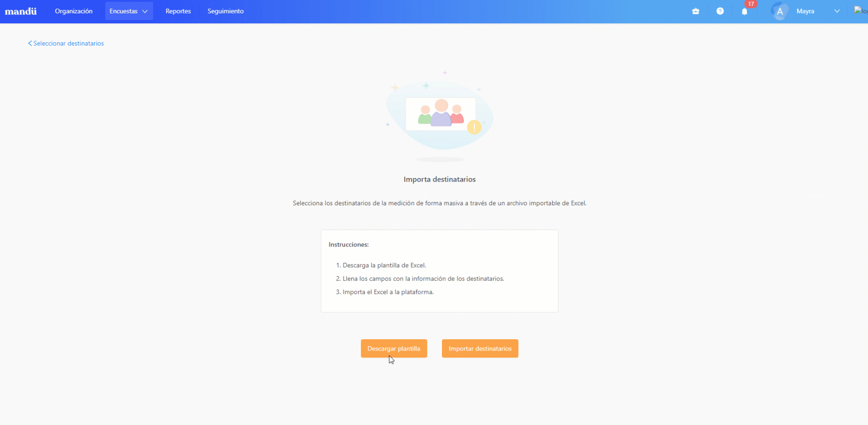Screen dimensions: 868x425
Task: Click the Importar destinatarios button
Action: pyautogui.click(x=480, y=349)
